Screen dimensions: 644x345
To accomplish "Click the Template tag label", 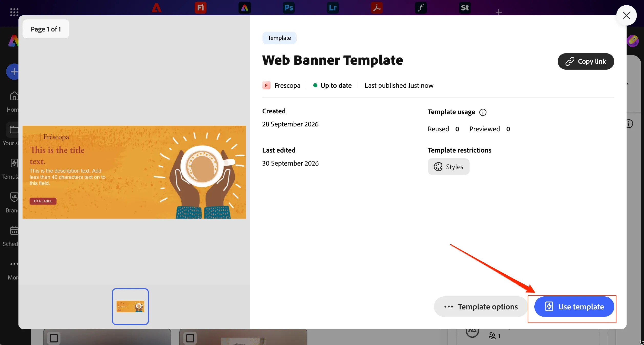I will point(279,38).
